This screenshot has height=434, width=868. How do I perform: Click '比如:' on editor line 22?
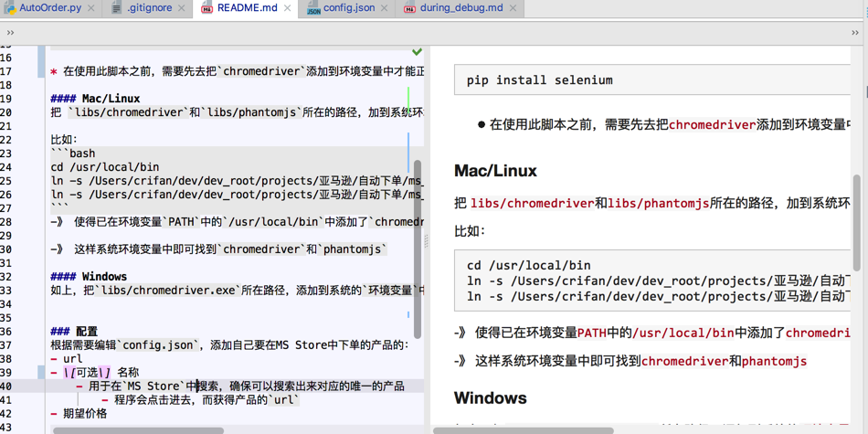pyautogui.click(x=64, y=140)
